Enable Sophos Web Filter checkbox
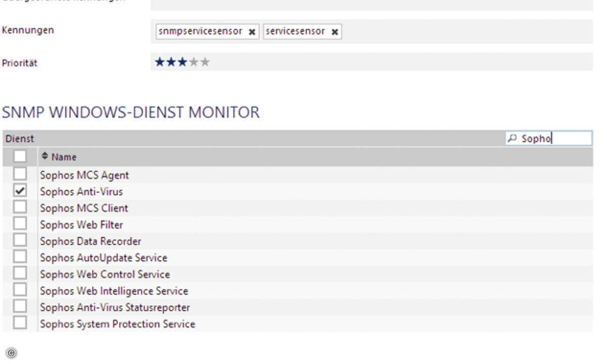This screenshot has width=607, height=364. click(x=20, y=223)
